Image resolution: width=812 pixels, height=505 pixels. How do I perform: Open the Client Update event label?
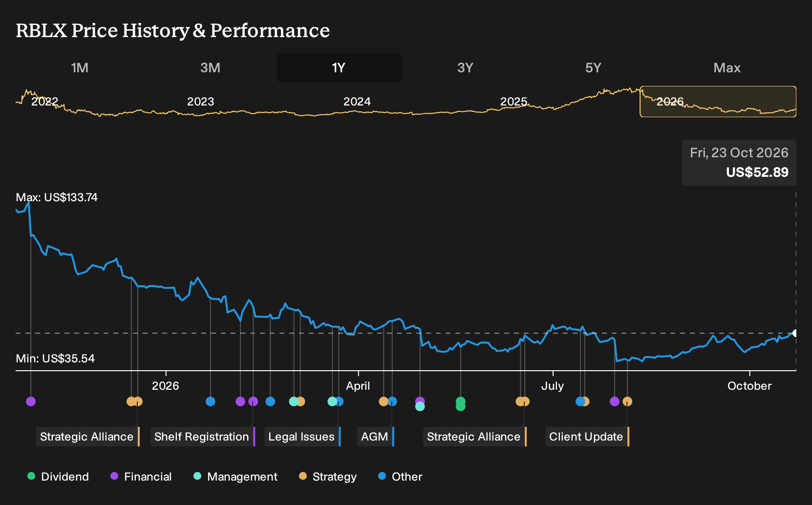click(587, 437)
